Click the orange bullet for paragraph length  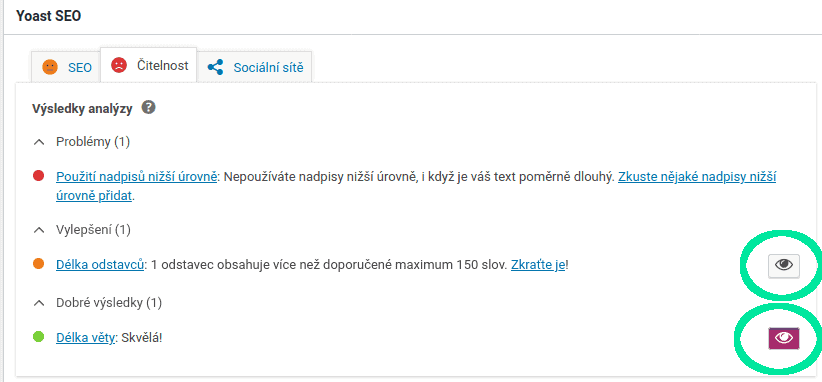(38, 264)
